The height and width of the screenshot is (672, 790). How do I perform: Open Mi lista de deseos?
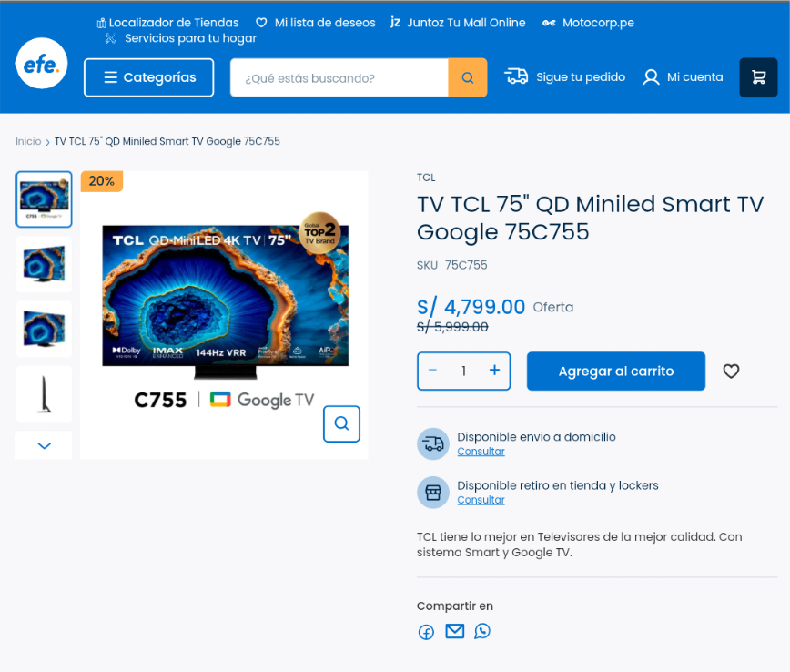coord(315,23)
